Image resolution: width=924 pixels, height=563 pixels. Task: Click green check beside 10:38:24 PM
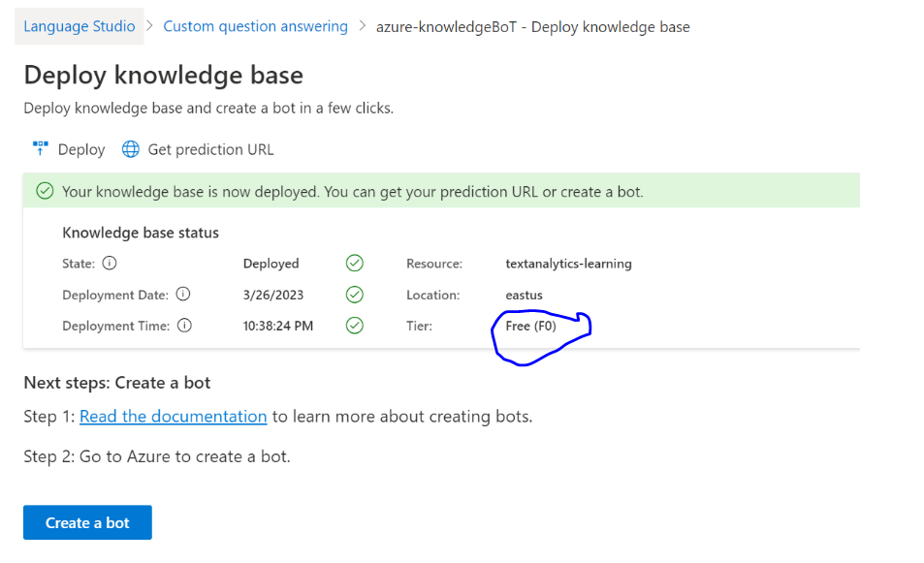354,325
